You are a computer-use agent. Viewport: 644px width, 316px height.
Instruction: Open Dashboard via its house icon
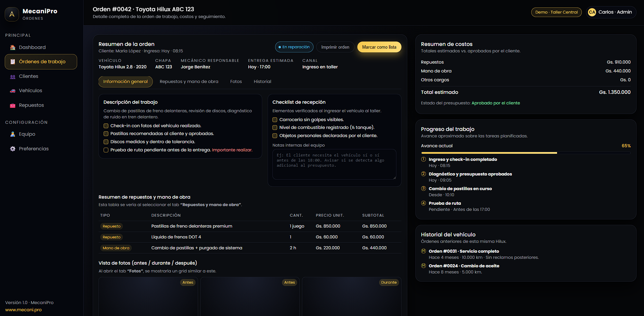(x=13, y=47)
